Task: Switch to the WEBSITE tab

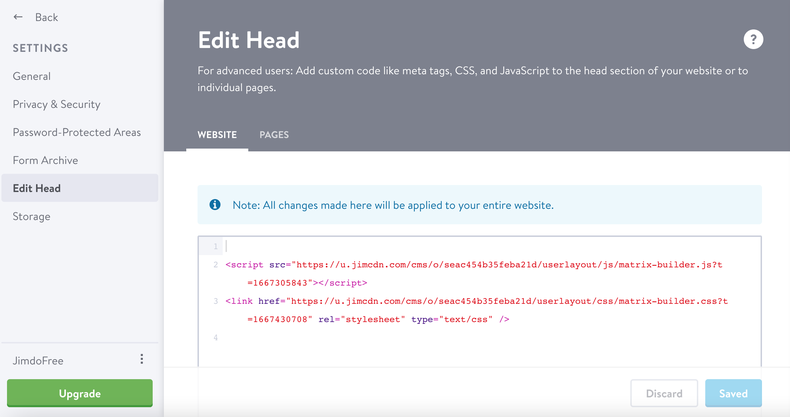Action: [217, 134]
